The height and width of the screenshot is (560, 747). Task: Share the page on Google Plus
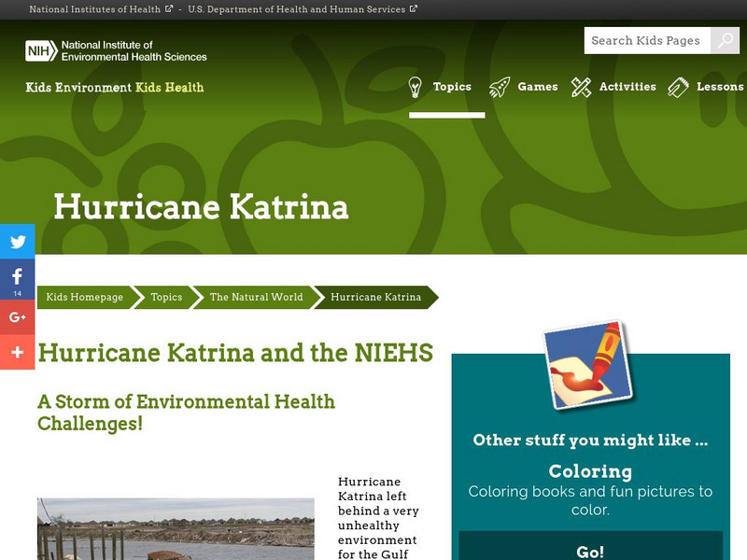[18, 316]
